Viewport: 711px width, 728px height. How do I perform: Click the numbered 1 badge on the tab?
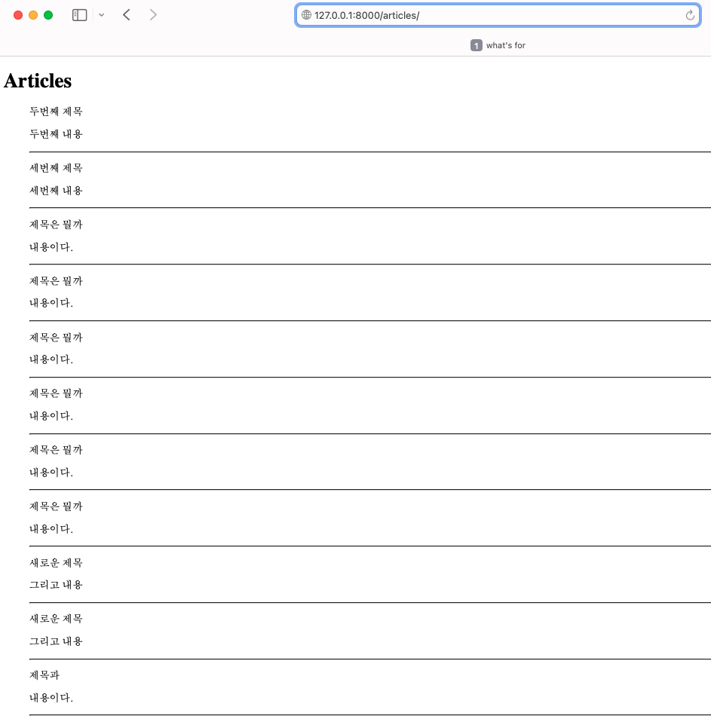pyautogui.click(x=476, y=45)
